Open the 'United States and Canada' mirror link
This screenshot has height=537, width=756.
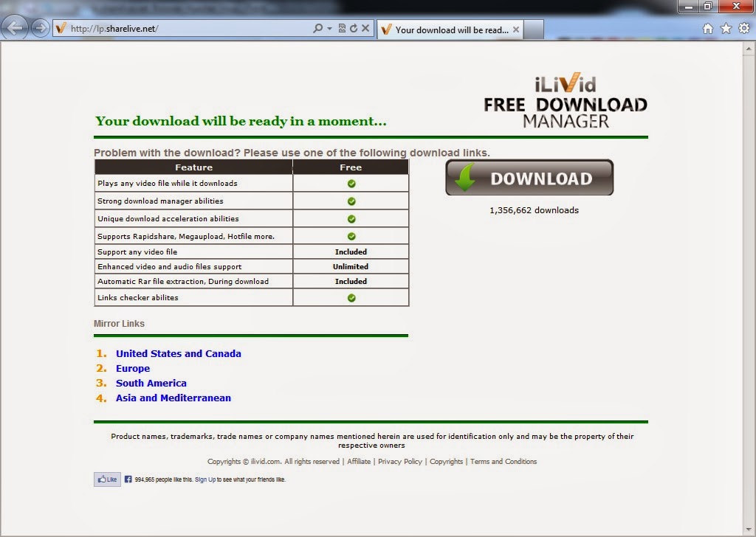click(178, 353)
